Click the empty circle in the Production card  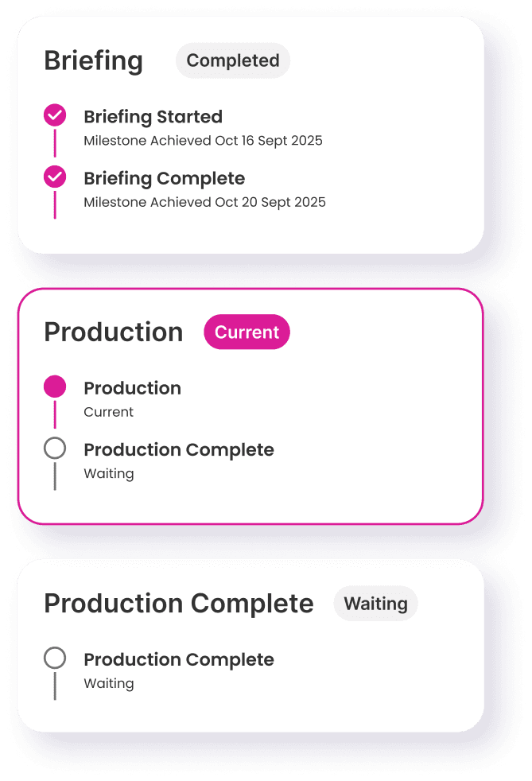(x=55, y=449)
